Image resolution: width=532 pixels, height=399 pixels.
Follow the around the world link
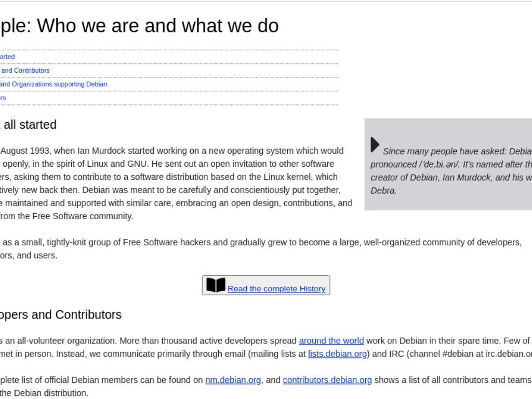pos(331,341)
